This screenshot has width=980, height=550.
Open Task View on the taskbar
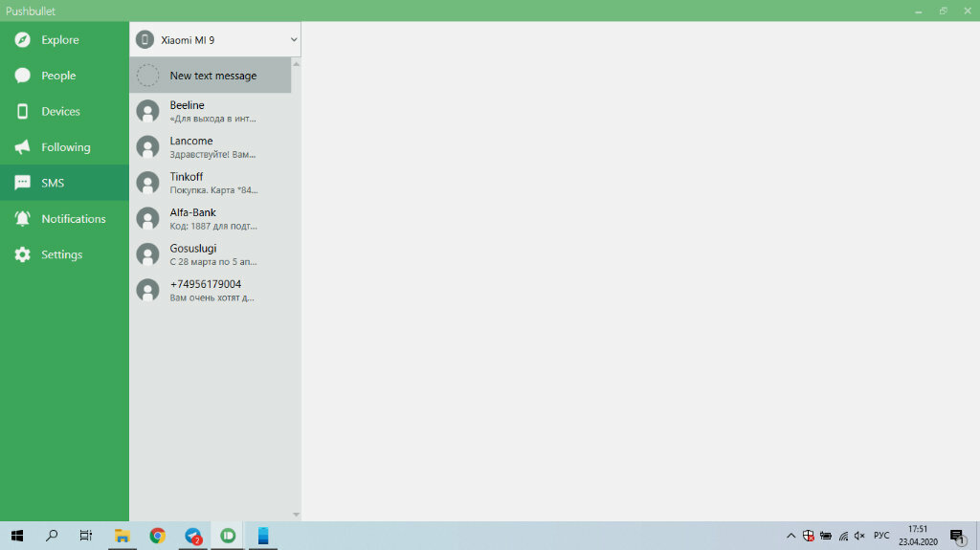[85, 536]
